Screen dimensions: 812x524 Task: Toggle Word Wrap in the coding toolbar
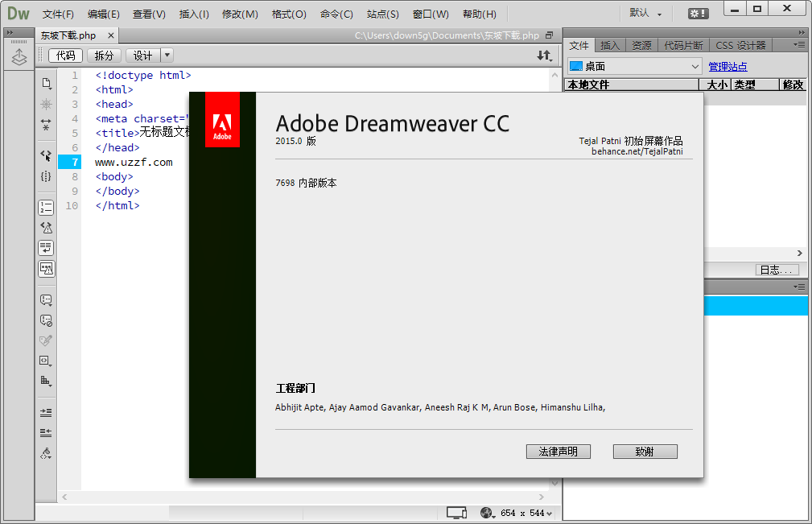(46, 248)
